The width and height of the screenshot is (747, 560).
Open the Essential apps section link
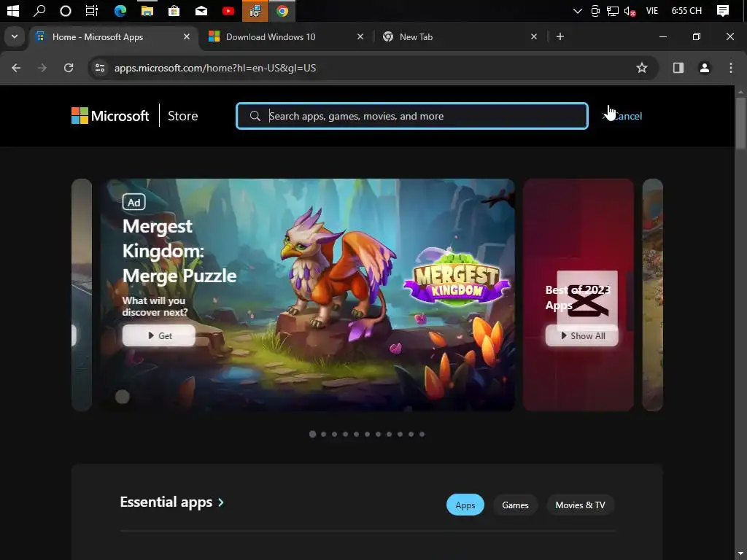[172, 502]
